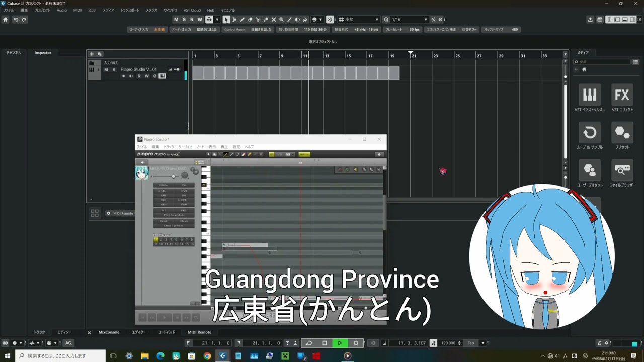Select the Object Selection arrow tool
The width and height of the screenshot is (644, 362).
(x=226, y=20)
